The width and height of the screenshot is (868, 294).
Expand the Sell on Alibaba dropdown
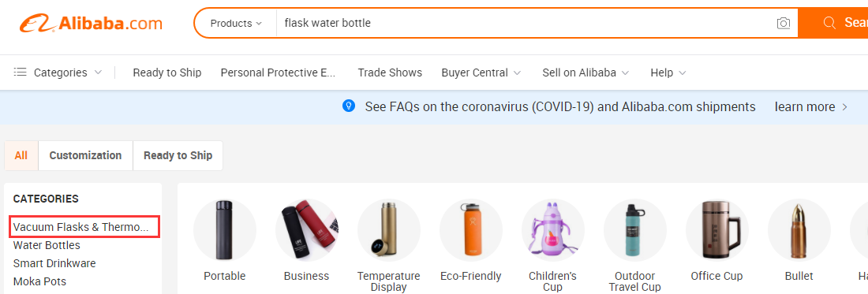[x=586, y=73]
